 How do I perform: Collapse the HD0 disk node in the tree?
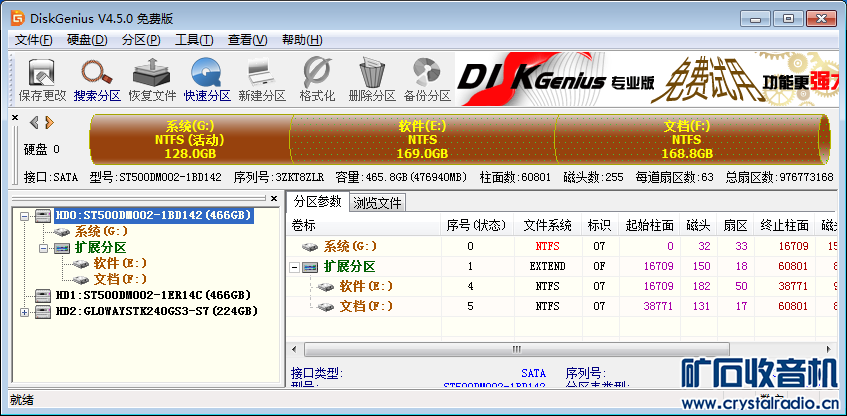(x=24, y=216)
